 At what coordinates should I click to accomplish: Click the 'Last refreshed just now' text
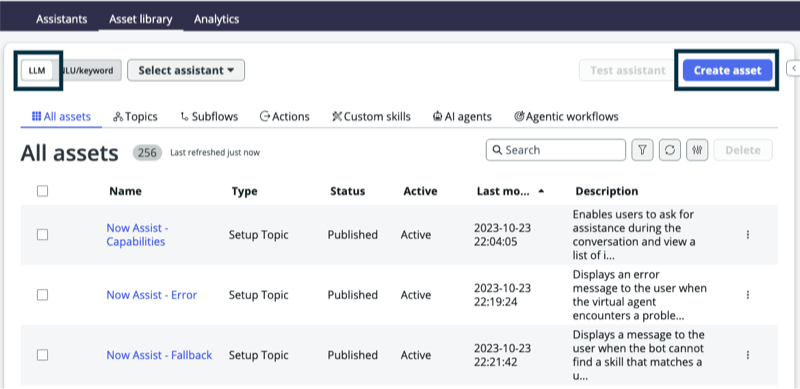point(215,153)
